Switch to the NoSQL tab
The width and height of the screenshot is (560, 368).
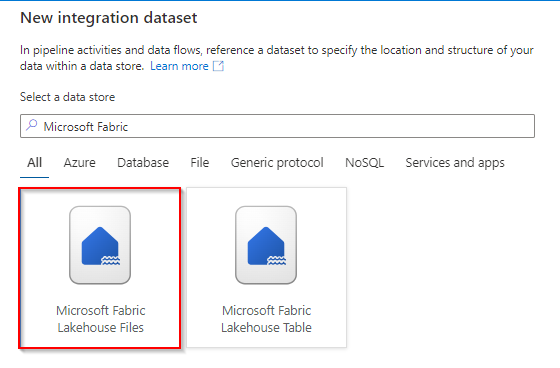pos(365,163)
